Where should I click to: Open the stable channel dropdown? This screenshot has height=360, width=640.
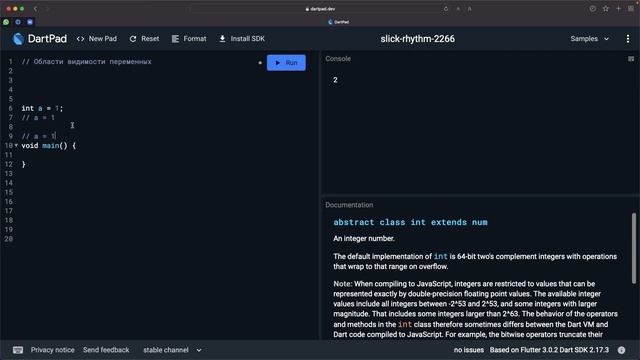click(172, 350)
